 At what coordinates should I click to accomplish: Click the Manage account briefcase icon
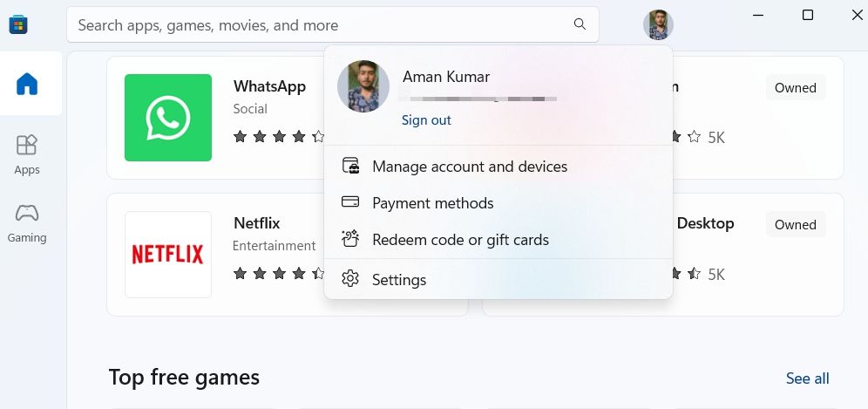[350, 167]
